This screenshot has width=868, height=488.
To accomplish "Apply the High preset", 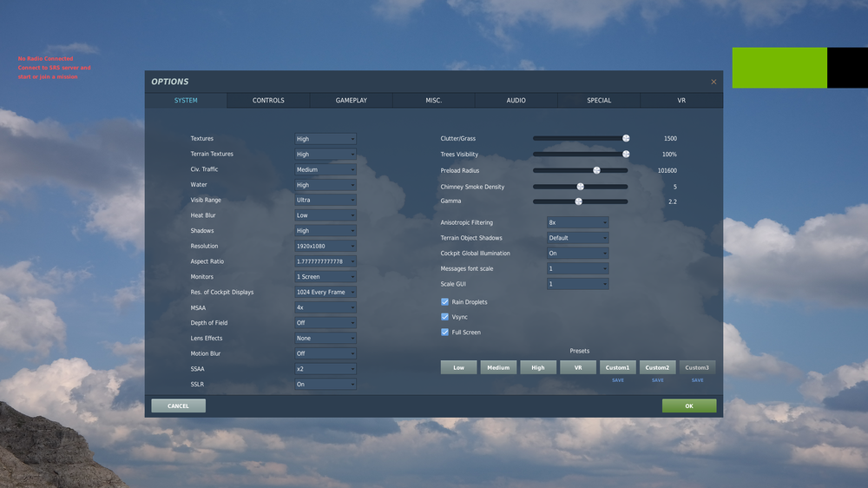I will 538,367.
